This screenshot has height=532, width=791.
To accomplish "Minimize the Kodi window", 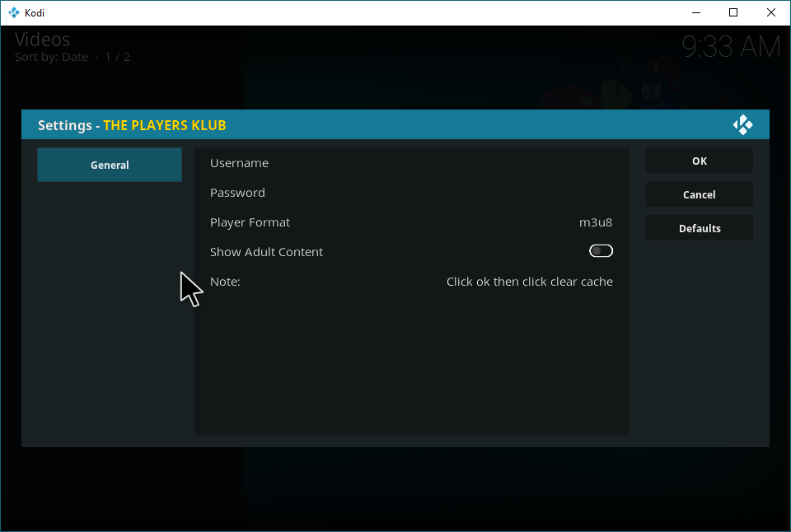I will pos(695,12).
